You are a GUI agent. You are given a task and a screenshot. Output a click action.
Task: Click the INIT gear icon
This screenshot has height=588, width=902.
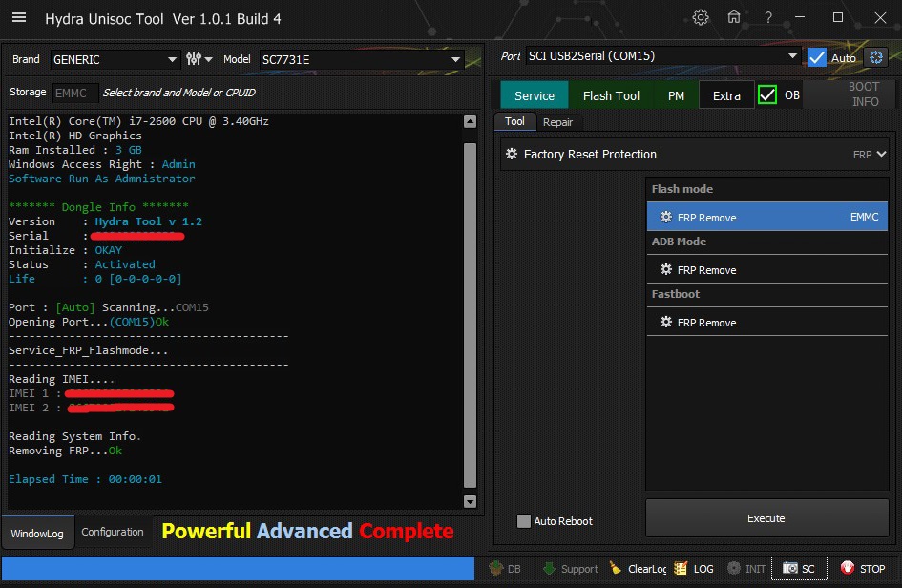[734, 569]
